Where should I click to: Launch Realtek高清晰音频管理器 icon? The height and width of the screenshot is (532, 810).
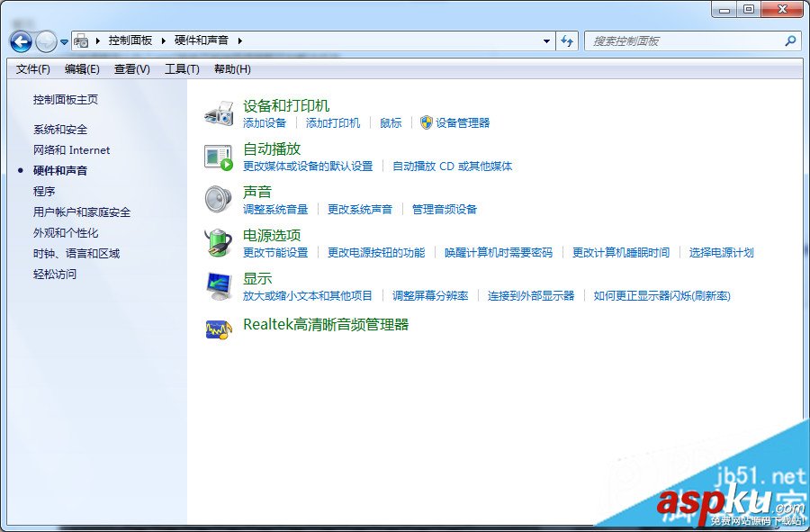[x=220, y=326]
